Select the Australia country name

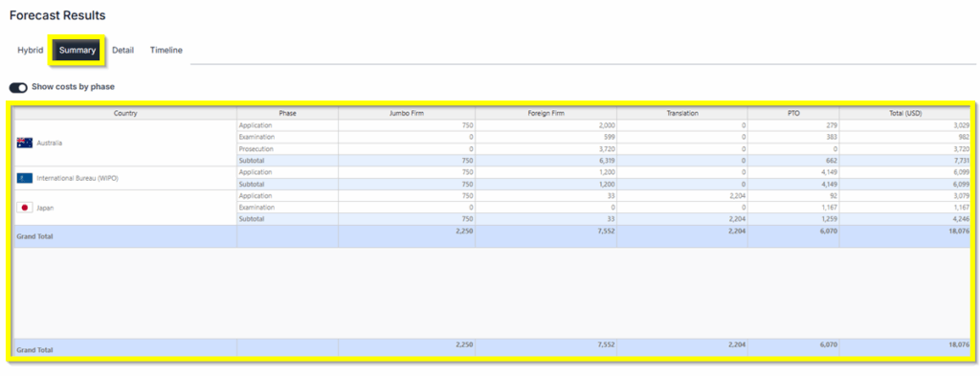coord(50,143)
